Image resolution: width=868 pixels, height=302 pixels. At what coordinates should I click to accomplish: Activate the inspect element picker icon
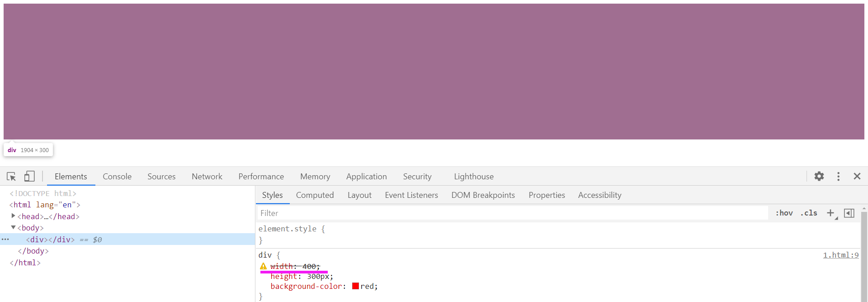point(11,177)
